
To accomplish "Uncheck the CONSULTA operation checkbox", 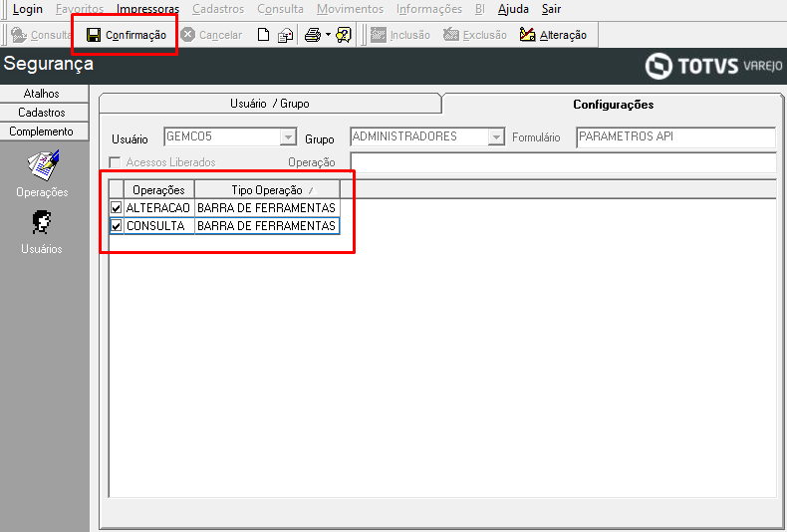I will 117,226.
